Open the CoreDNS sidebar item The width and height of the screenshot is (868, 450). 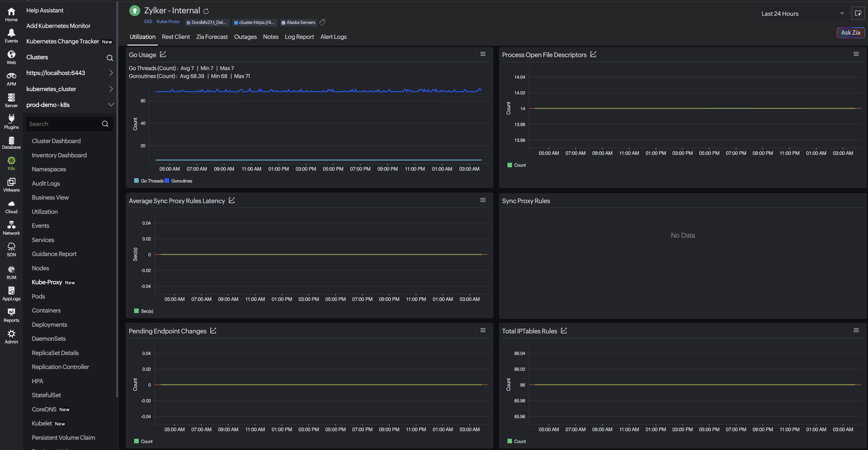coord(44,409)
